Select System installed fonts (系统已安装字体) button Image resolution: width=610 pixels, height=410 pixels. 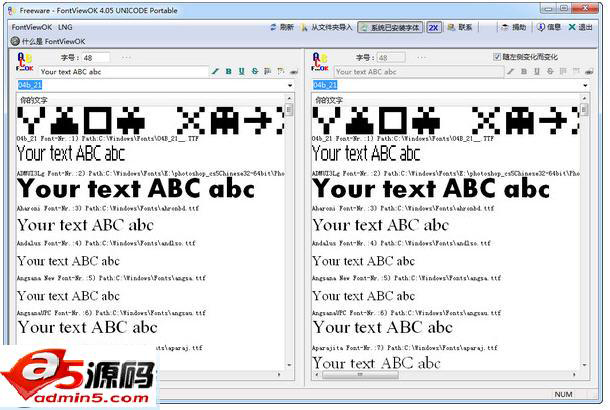[390, 27]
